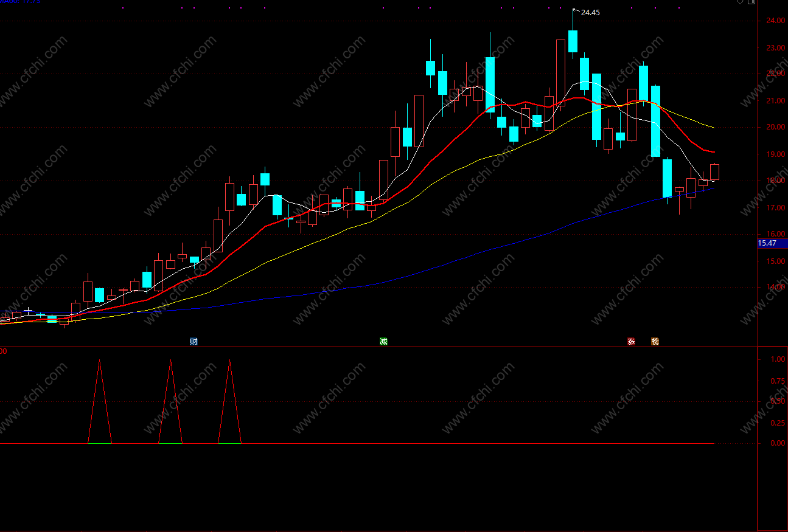Click the 24.00 price axis label
The width and height of the screenshot is (788, 532).
[x=775, y=21]
